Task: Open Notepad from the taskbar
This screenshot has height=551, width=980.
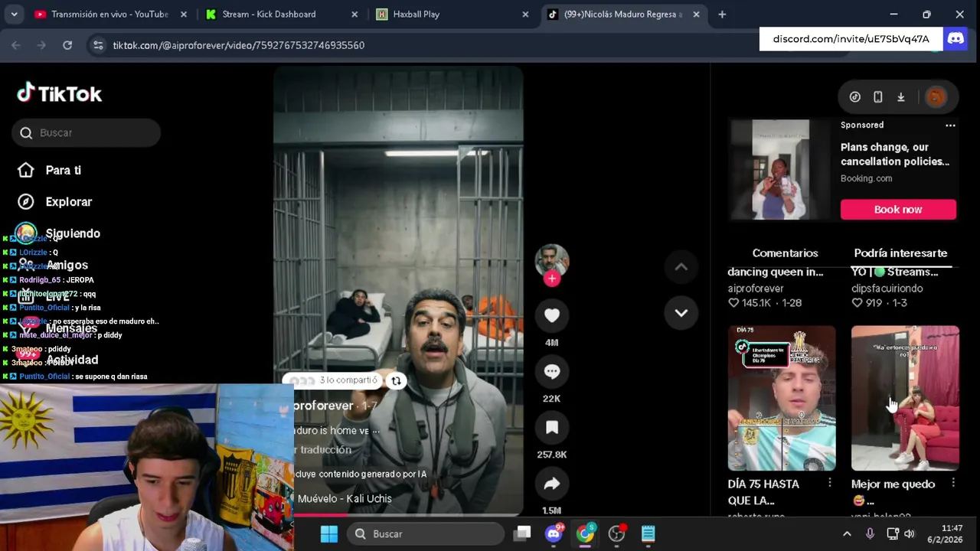Action: (648, 533)
